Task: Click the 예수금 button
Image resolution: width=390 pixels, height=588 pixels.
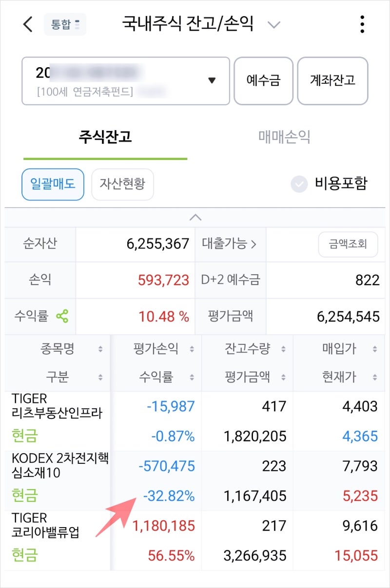Action: tap(264, 81)
